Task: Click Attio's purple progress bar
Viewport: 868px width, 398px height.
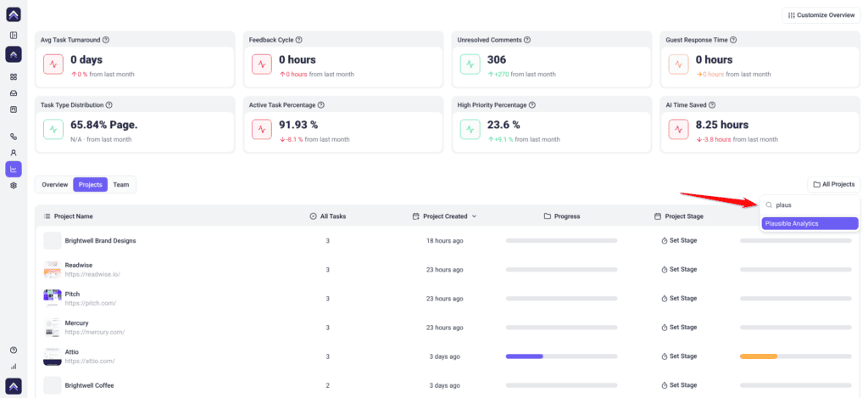Action: click(524, 356)
